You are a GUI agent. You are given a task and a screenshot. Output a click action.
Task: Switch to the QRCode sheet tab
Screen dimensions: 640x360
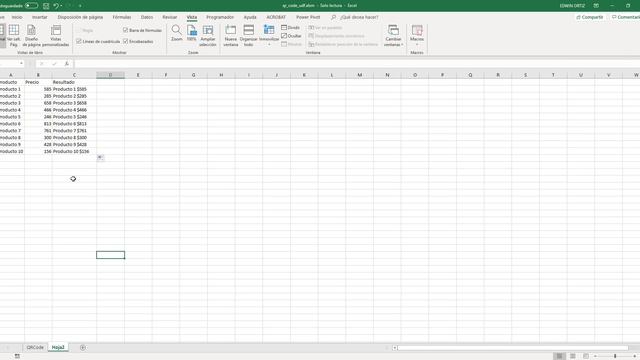35,347
